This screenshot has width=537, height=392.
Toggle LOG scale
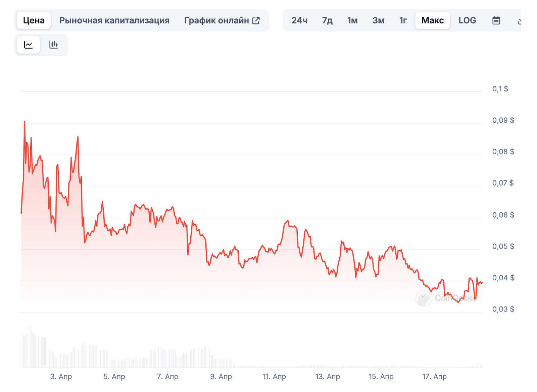click(468, 20)
